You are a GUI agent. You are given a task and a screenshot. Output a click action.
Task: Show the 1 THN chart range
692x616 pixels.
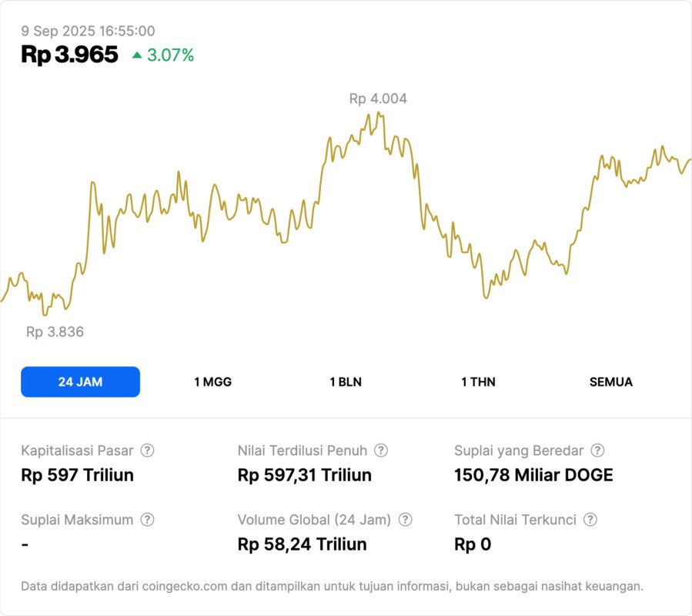(478, 382)
